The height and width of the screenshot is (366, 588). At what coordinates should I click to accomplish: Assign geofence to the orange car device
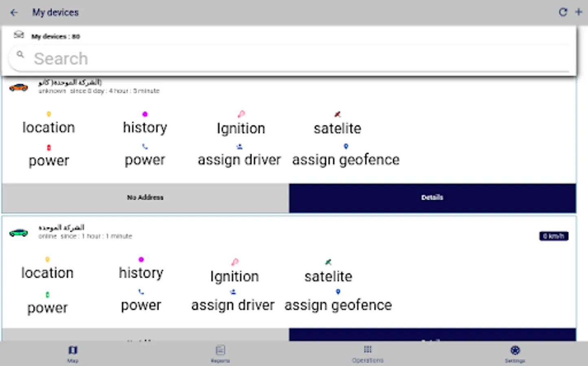(x=346, y=155)
